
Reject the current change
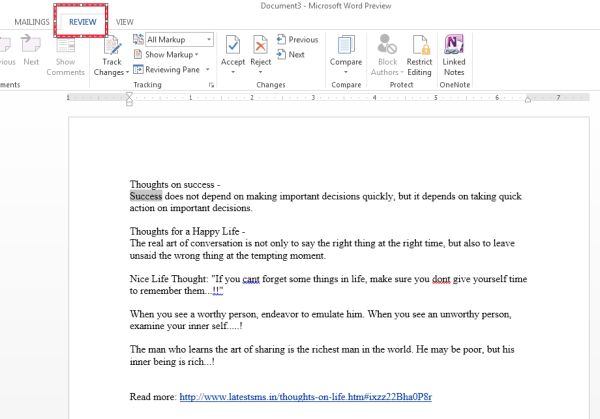coord(261,50)
